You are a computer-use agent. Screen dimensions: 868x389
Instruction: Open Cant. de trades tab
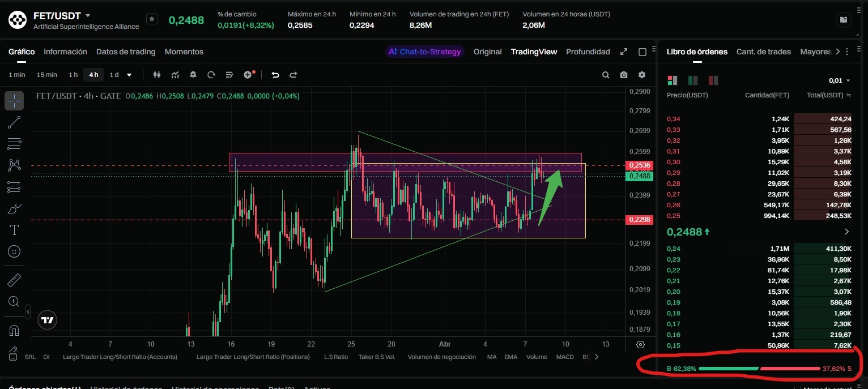[764, 52]
